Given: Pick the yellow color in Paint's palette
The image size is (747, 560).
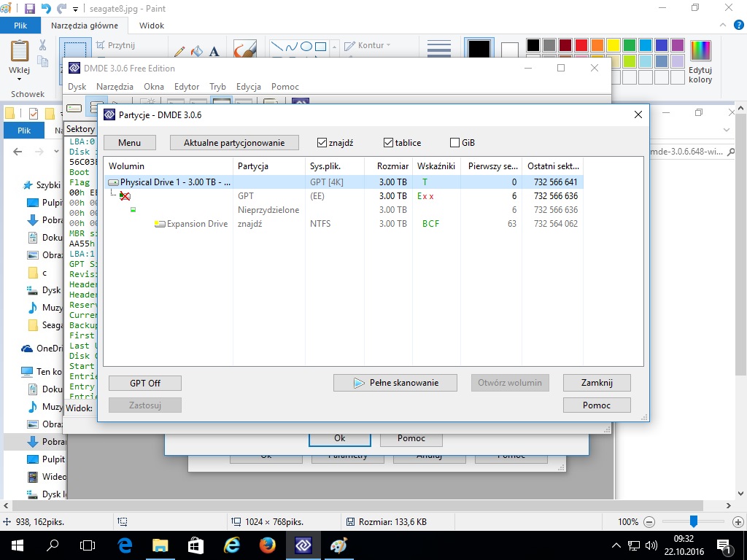Looking at the screenshot, I should 613,45.
